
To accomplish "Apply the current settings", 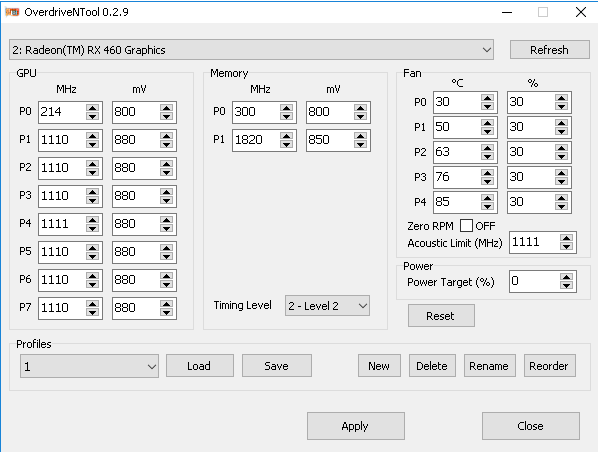I will click(x=355, y=426).
